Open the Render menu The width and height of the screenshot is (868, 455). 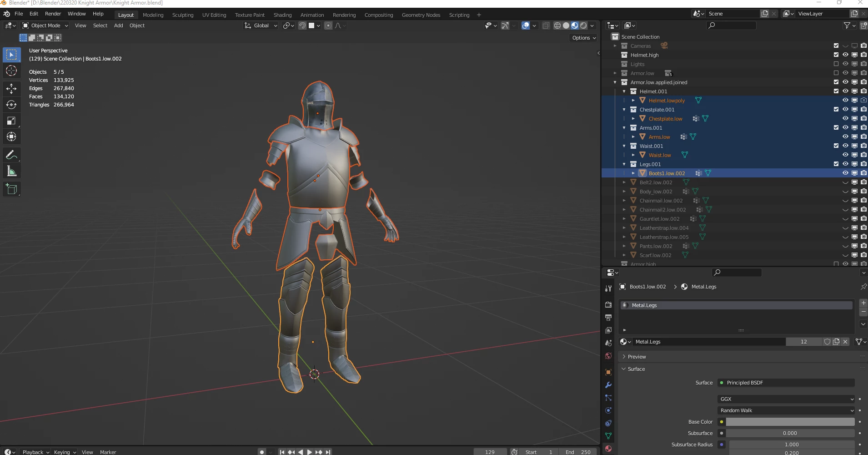coord(53,14)
